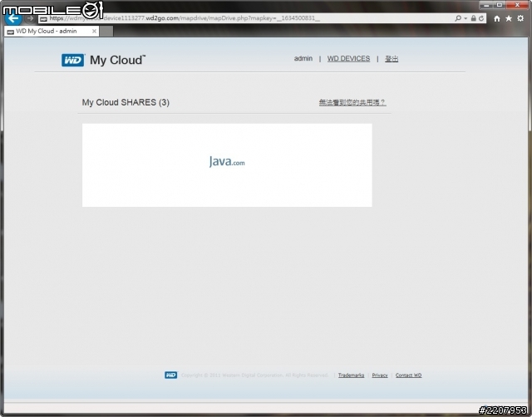Open the Trademarks footer link
Image resolution: width=532 pixels, height=417 pixels.
[x=351, y=375]
